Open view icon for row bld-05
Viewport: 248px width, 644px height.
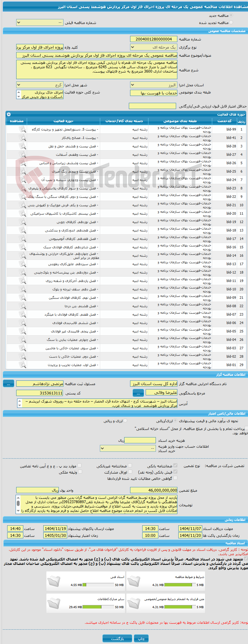click(x=22, y=331)
